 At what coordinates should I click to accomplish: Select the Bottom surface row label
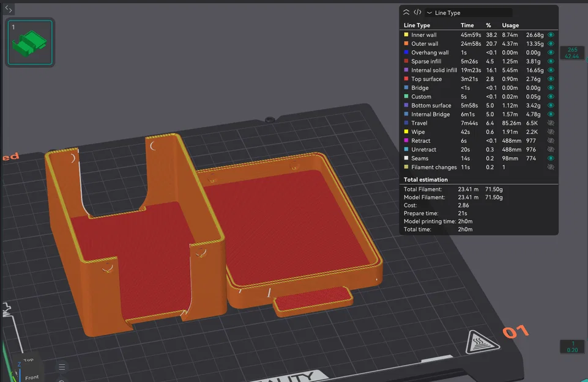[431, 105]
